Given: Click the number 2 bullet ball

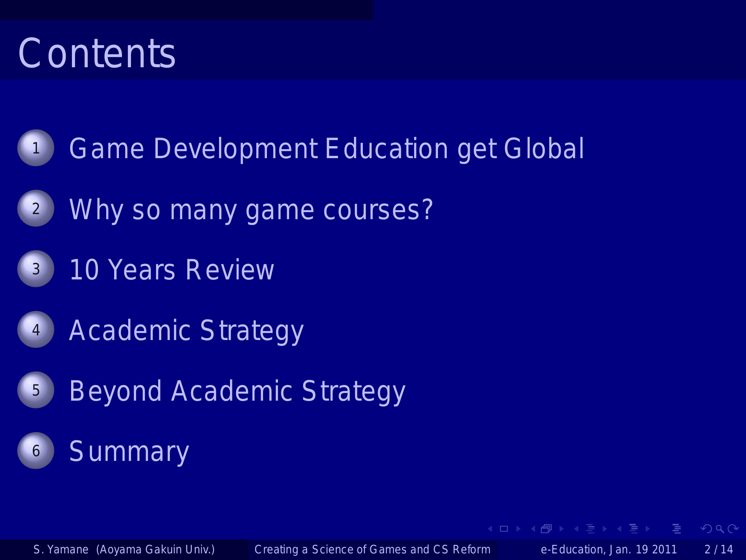Looking at the screenshot, I should tap(36, 208).
